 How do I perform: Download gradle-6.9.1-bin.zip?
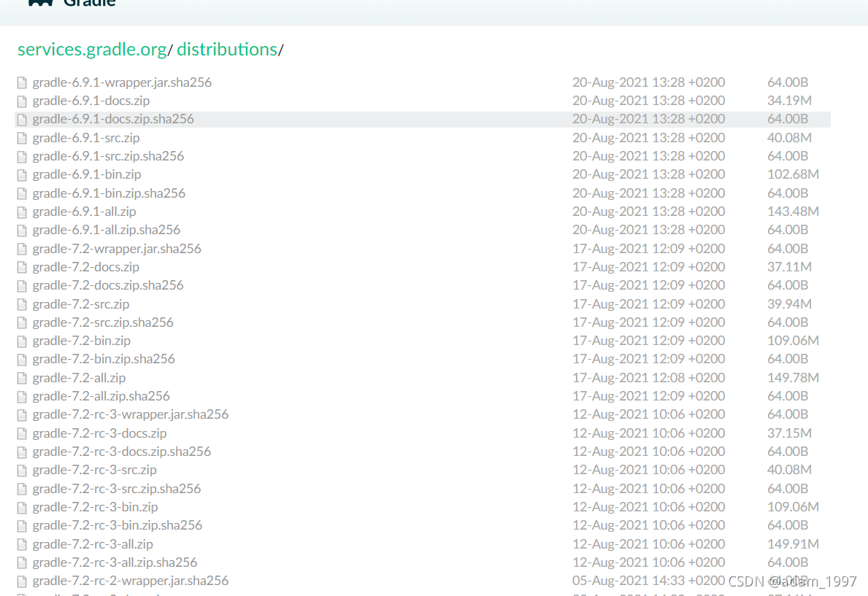tap(86, 174)
